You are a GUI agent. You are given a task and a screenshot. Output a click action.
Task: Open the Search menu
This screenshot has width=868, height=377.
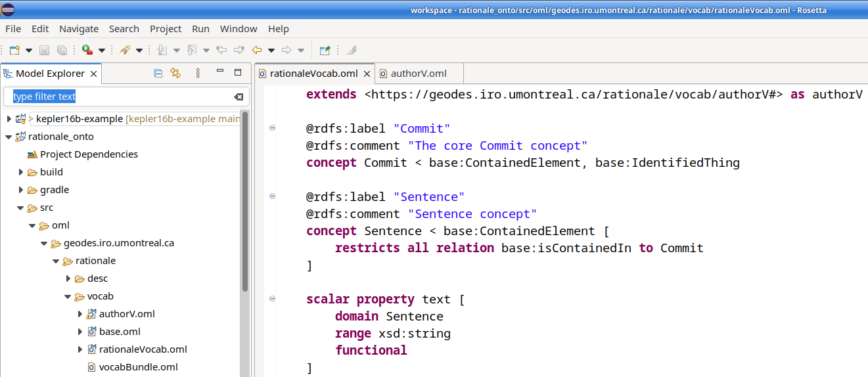point(124,29)
